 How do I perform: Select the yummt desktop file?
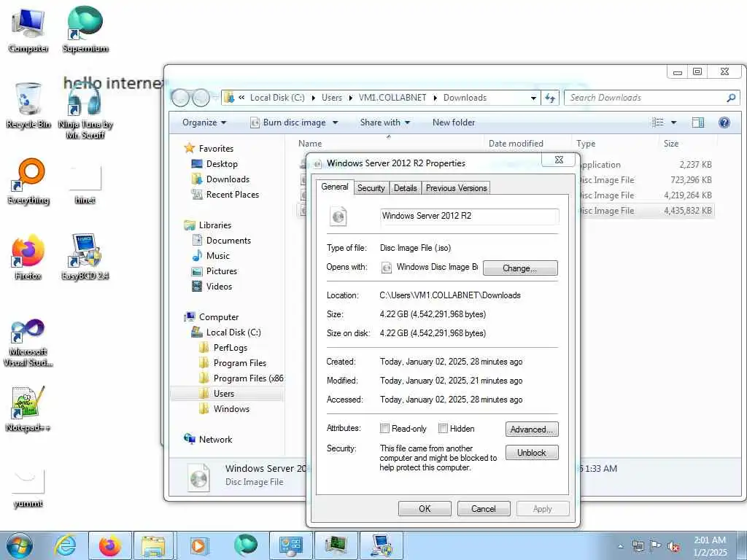point(28,488)
